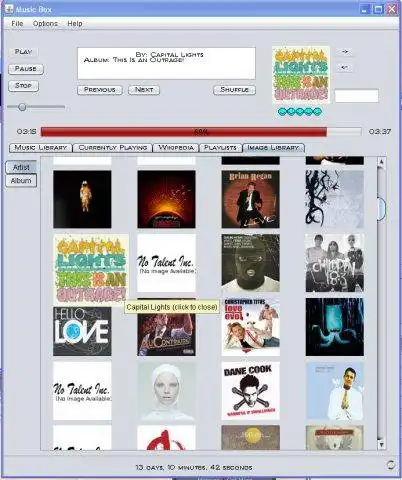
Task: Stop playback with Stop button
Action: 23,86
